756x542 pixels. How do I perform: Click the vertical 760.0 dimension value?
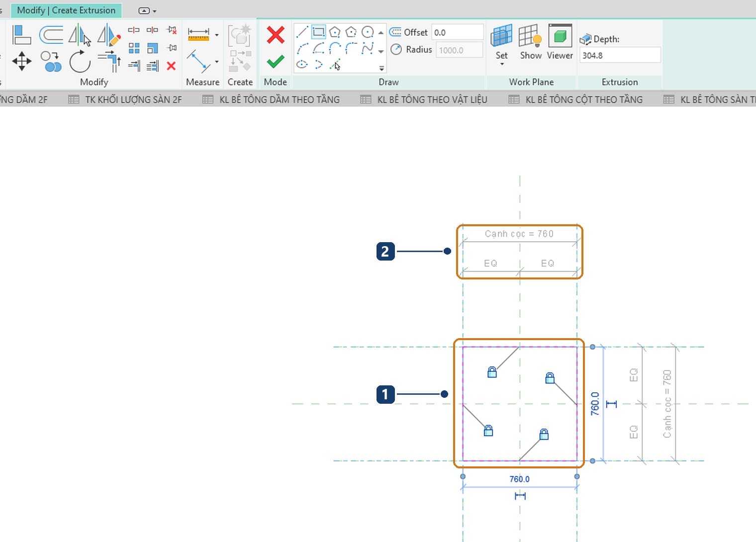point(595,404)
